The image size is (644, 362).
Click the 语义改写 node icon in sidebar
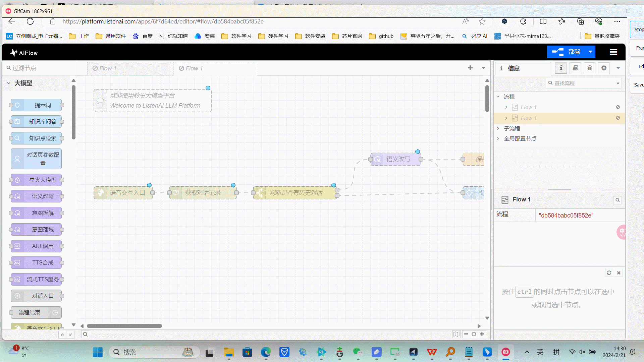[x=17, y=196]
